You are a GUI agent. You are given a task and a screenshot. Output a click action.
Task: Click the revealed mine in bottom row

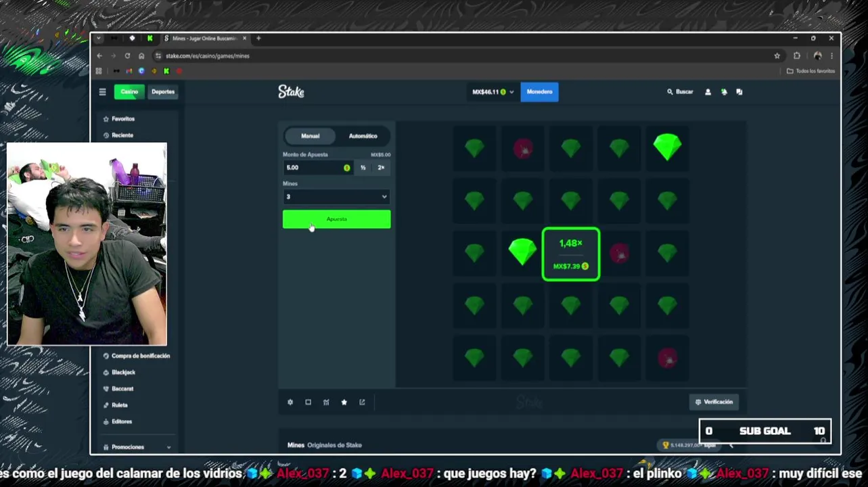pyautogui.click(x=668, y=358)
